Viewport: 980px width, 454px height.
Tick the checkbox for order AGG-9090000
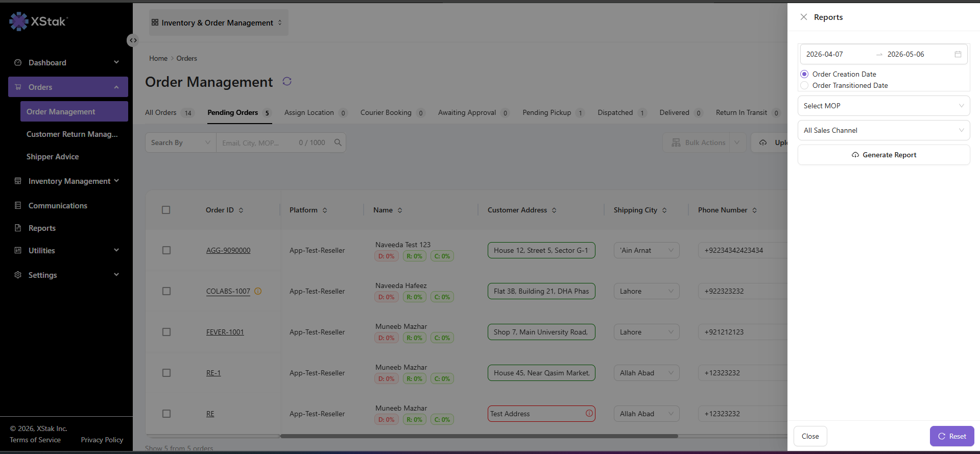[166, 250]
